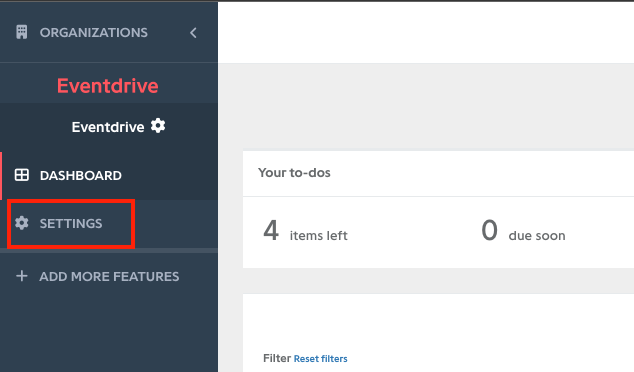The width and height of the screenshot is (634, 372).
Task: Click the 0 due soon counter
Action: pyautogui.click(x=523, y=231)
